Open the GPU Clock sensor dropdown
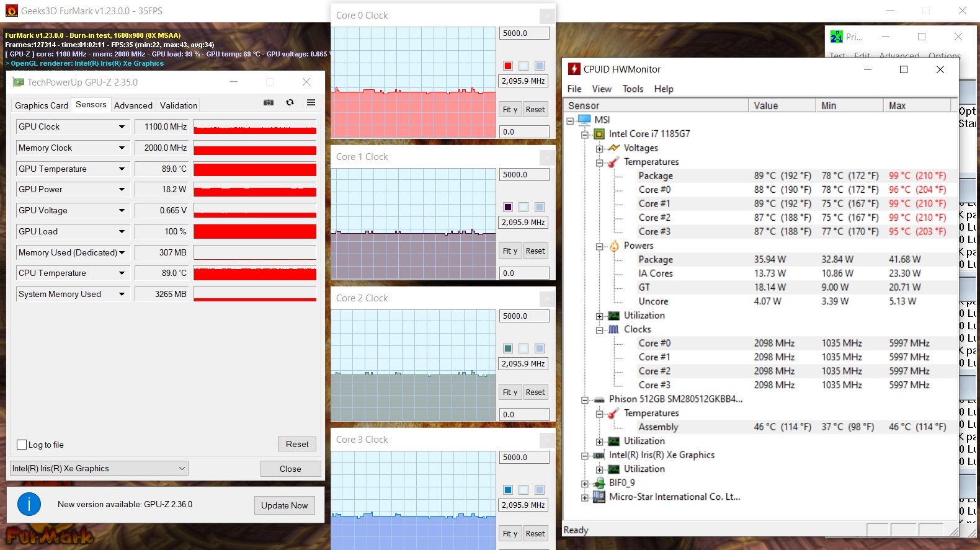 [x=122, y=126]
